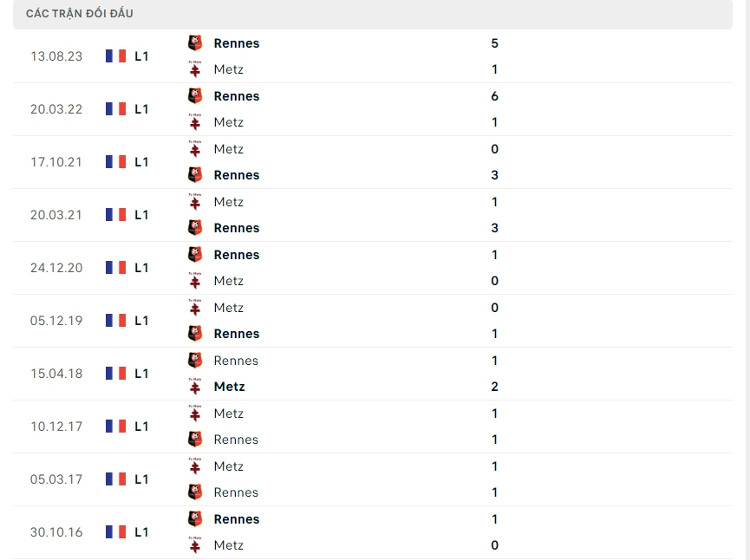Open the Metz team link in the 05.12.19 match
Viewport: 750px width, 560px height.
[x=228, y=308]
